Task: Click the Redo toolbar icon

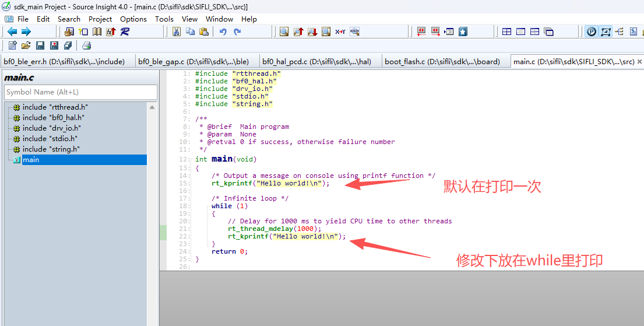Action: click(237, 31)
